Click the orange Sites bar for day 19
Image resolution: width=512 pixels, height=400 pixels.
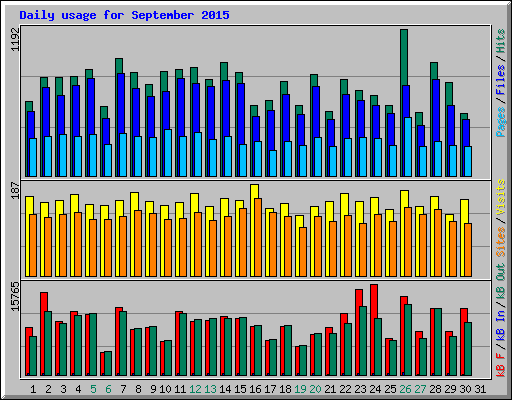(303, 252)
